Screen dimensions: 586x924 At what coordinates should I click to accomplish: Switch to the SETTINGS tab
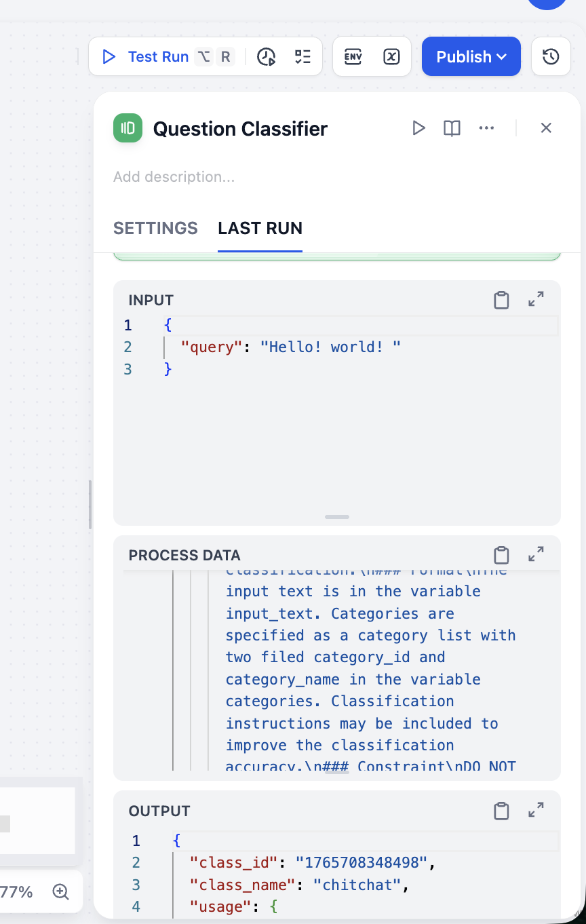tap(155, 228)
